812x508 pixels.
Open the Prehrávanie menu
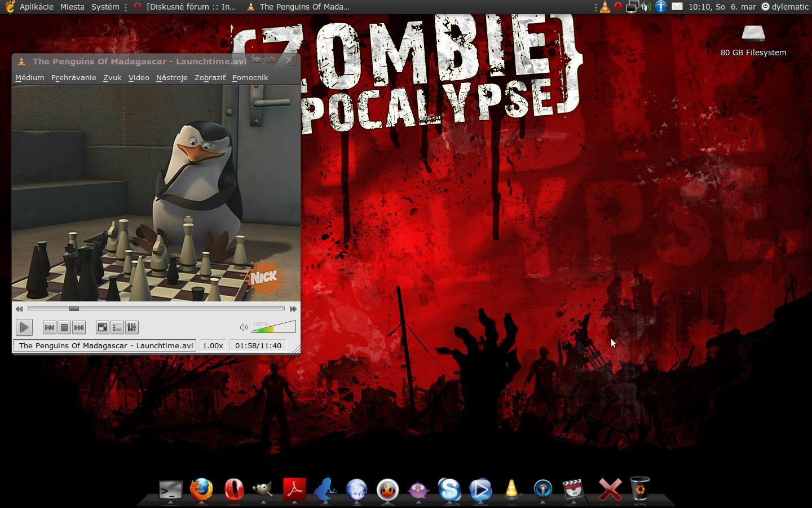click(x=74, y=77)
